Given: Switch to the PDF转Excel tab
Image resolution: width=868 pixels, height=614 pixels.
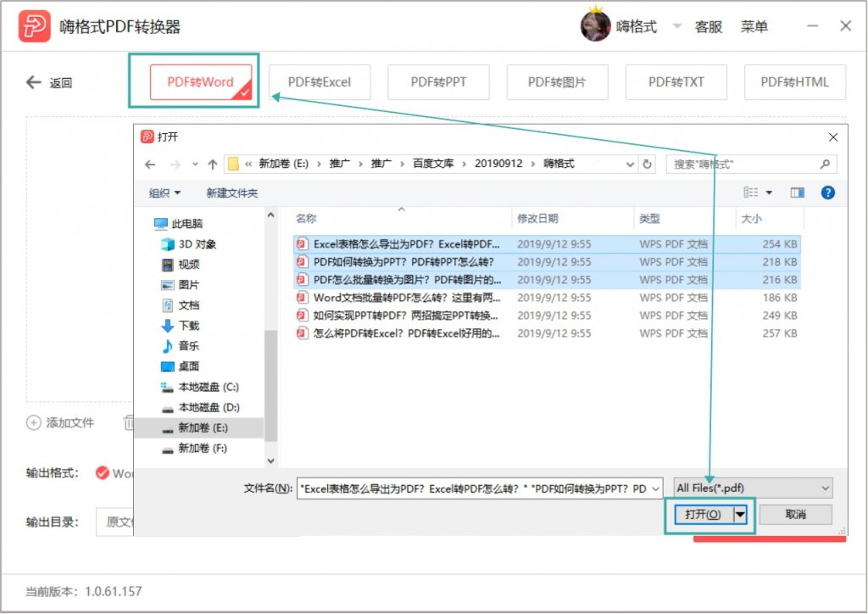Looking at the screenshot, I should pos(320,82).
